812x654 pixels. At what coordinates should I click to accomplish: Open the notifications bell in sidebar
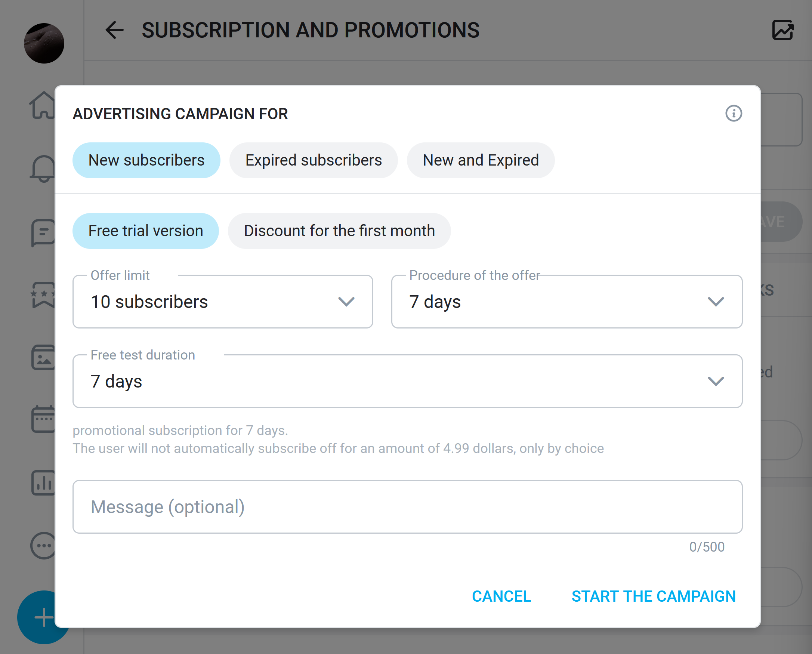click(x=43, y=169)
